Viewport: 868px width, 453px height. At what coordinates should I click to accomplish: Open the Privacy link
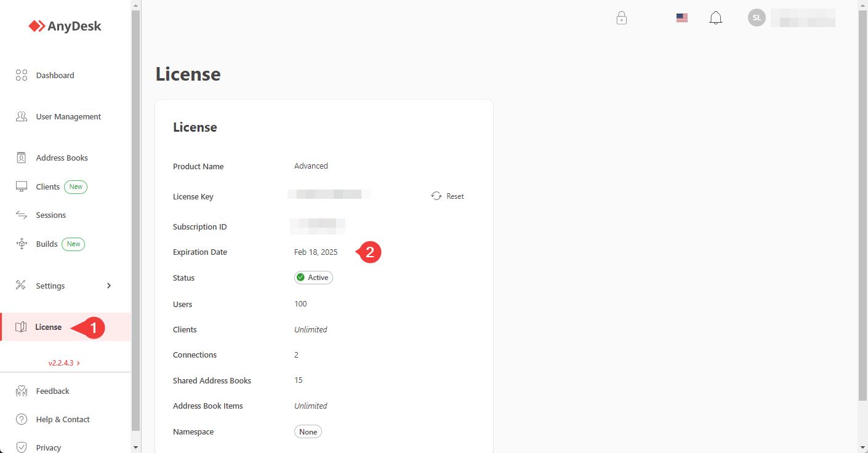pyautogui.click(x=48, y=447)
